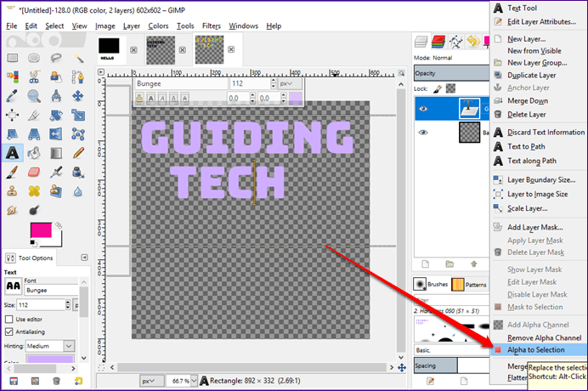Viewport: 588px width, 391px height.
Task: Select the Crop tool
Action: tap(34, 115)
